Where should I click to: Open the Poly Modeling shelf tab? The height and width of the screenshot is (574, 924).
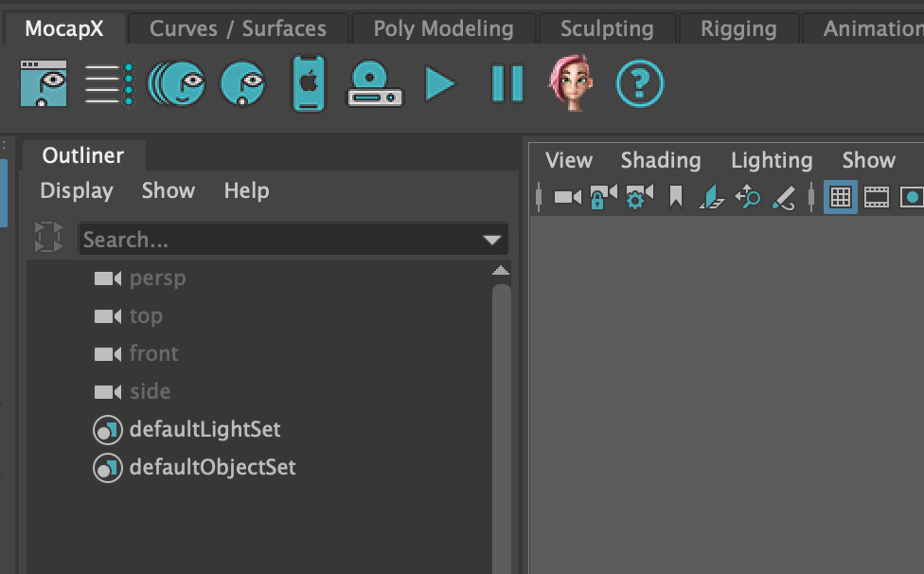(444, 28)
